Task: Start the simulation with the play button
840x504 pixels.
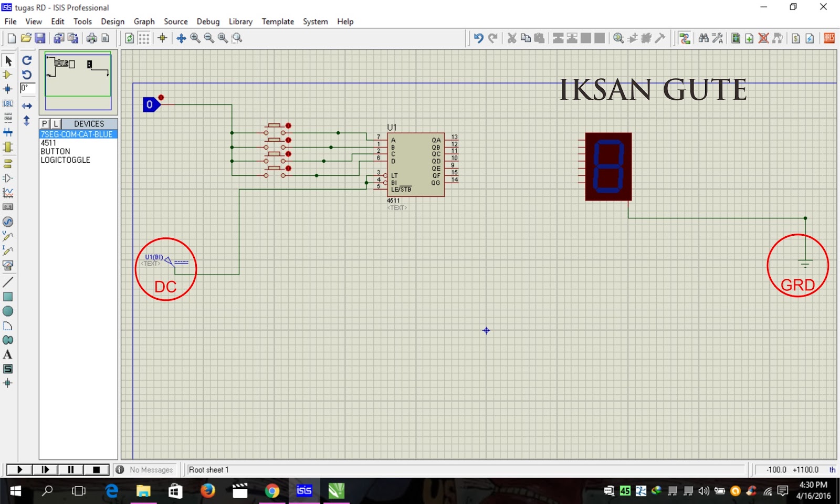Action: [19, 469]
